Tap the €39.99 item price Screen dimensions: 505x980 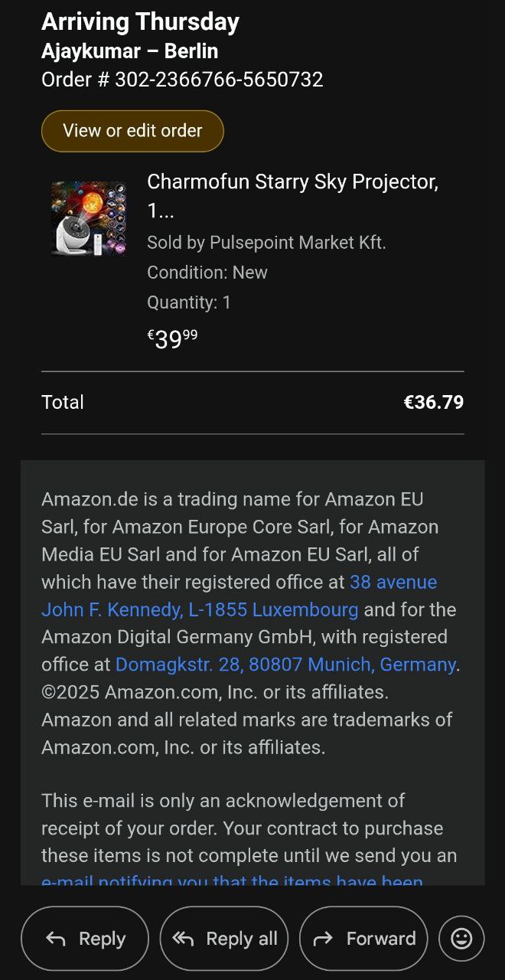pyautogui.click(x=172, y=338)
